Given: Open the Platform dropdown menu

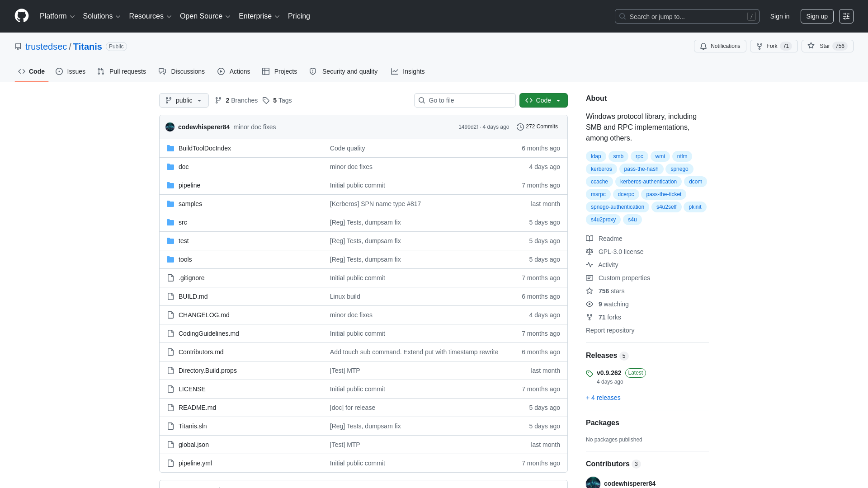Looking at the screenshot, I should pyautogui.click(x=57, y=16).
